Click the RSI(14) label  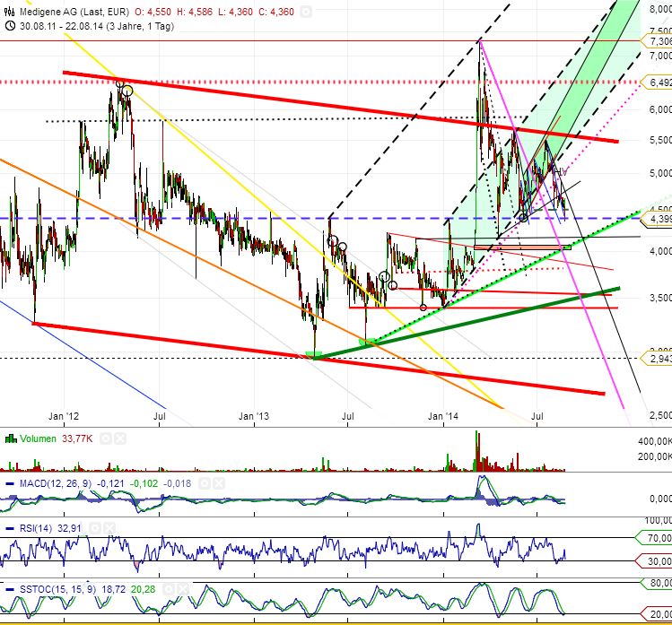point(36,529)
